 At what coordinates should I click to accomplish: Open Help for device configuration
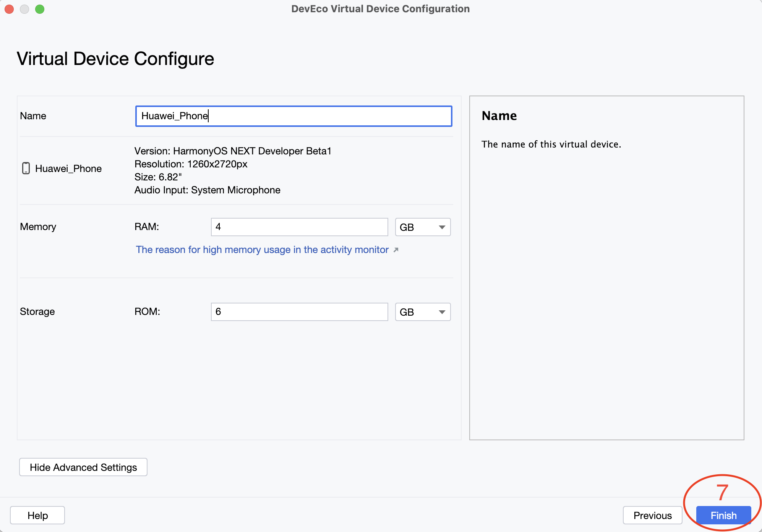coord(37,515)
